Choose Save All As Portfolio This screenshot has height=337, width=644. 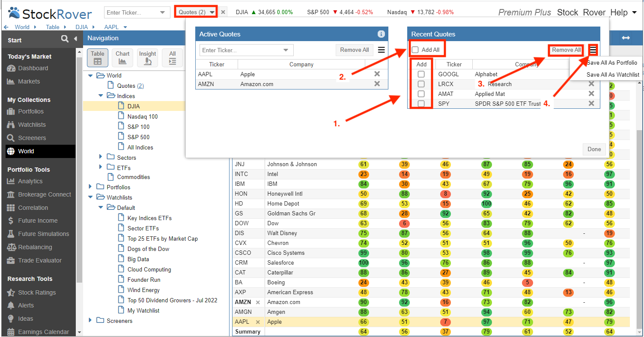click(x=612, y=63)
